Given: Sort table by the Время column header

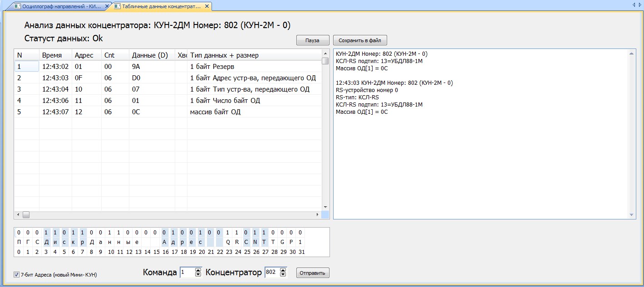Looking at the screenshot, I should [55, 55].
